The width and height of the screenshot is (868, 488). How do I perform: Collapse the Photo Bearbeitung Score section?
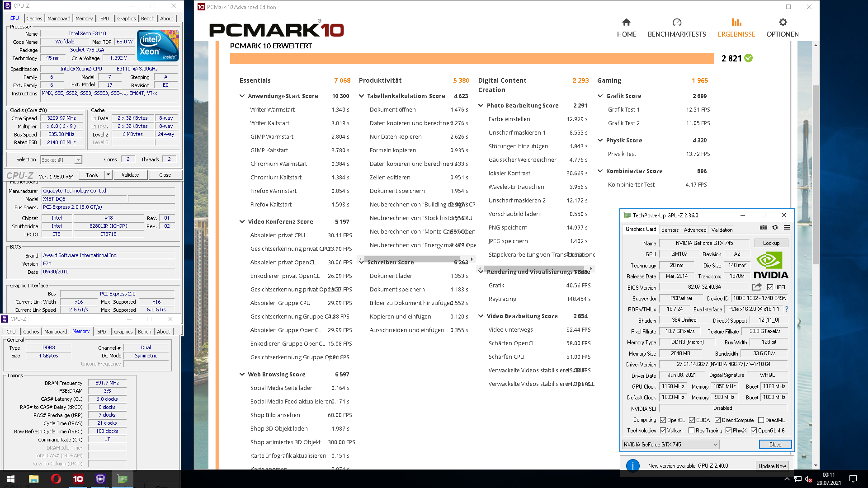[x=481, y=105]
